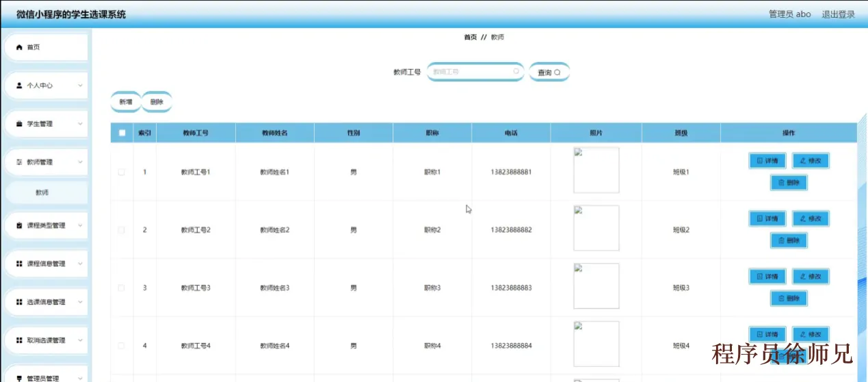Click the 新增 button
This screenshot has height=382, width=868.
point(126,102)
